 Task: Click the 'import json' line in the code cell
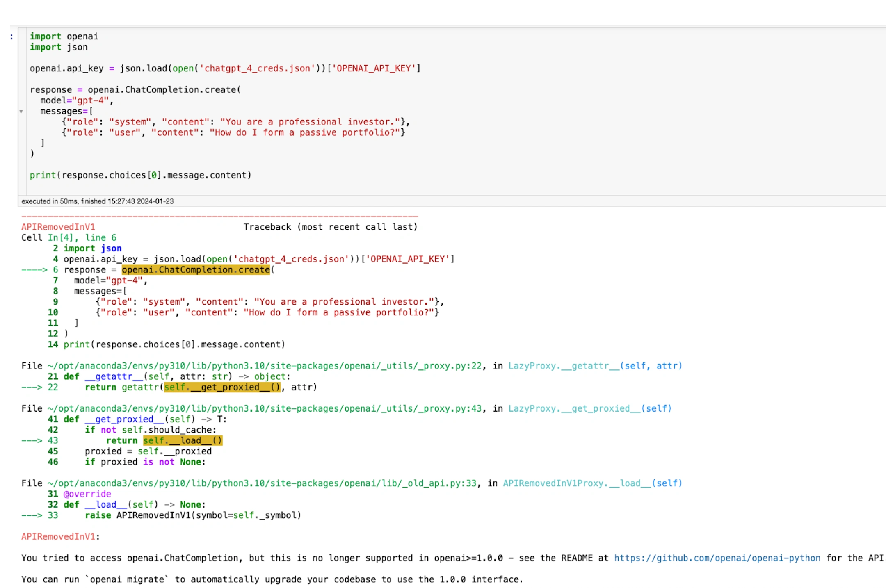(59, 47)
